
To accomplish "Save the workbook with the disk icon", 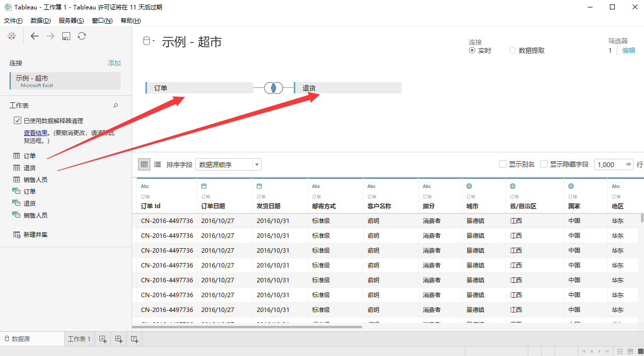I will tap(66, 36).
